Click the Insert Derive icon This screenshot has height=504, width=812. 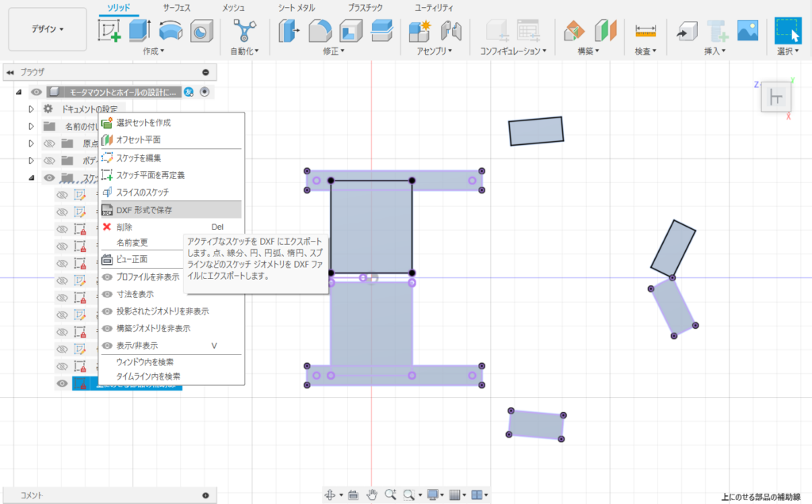click(x=688, y=32)
